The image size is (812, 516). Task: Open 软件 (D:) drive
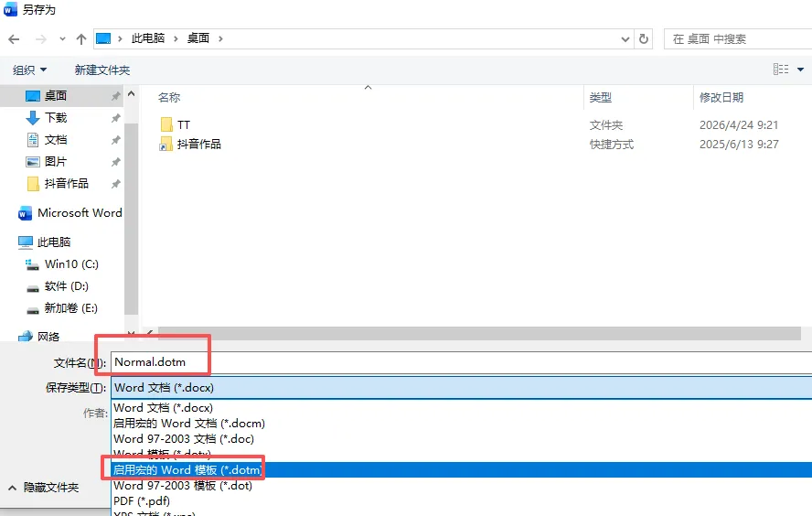click(x=66, y=286)
